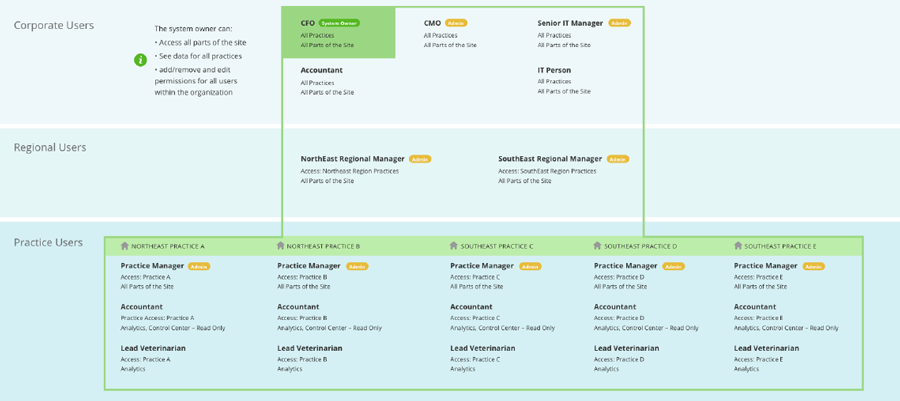
Task: Click Northeast Practice A house icon
Action: (x=125, y=246)
